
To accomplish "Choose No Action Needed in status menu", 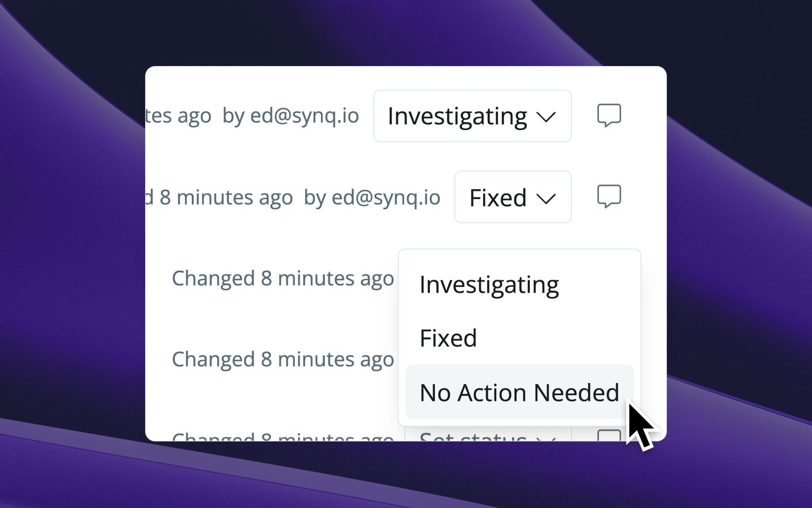I will click(520, 392).
